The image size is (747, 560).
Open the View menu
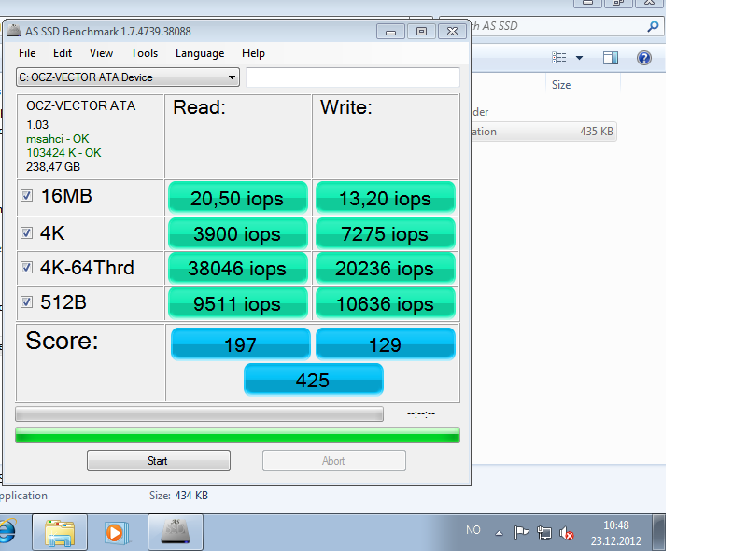101,53
